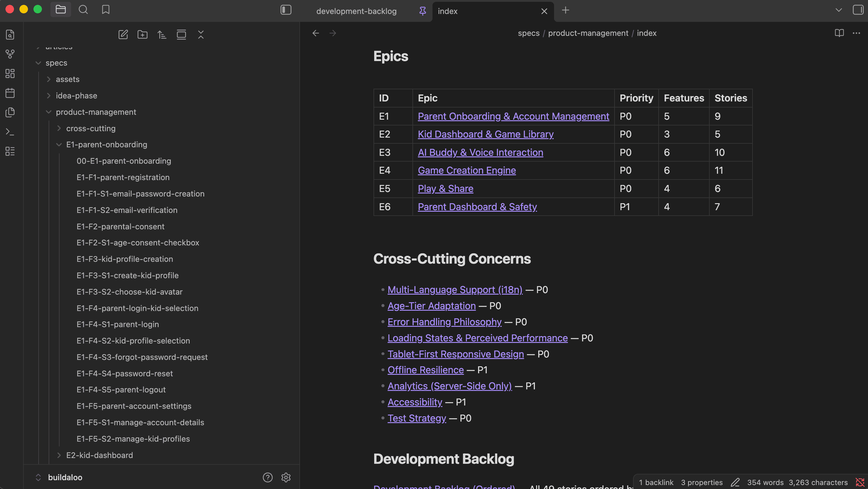Navigate forward with right arrow
Screen dimensions: 868x489
tap(332, 33)
